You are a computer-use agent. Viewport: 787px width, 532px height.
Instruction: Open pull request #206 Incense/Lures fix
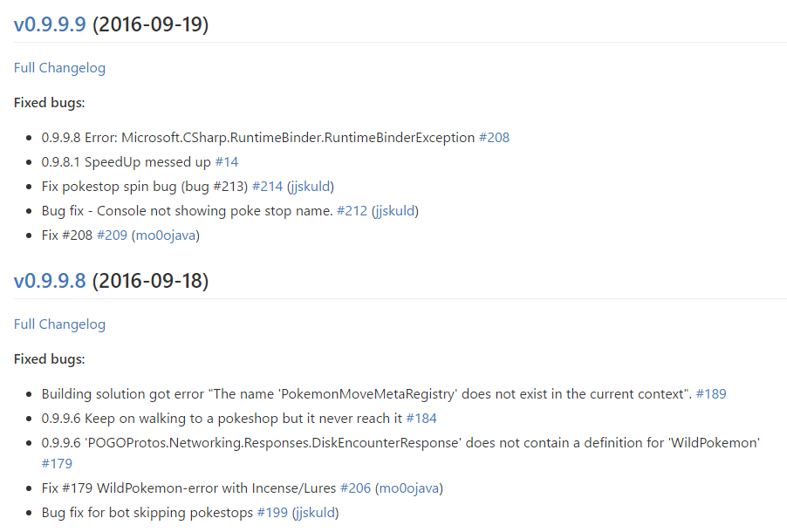tap(355, 488)
